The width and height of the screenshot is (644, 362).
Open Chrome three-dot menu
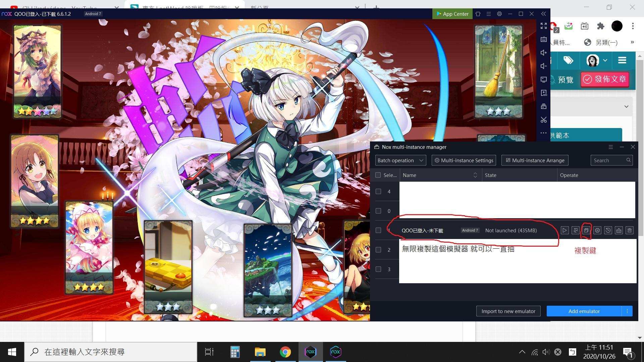coord(633,26)
